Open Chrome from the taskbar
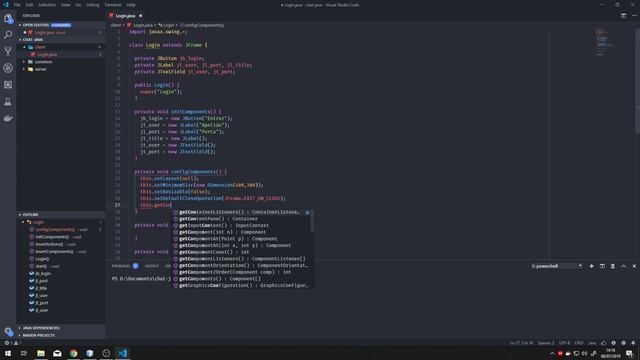This screenshot has width=640, height=360. pos(73,353)
